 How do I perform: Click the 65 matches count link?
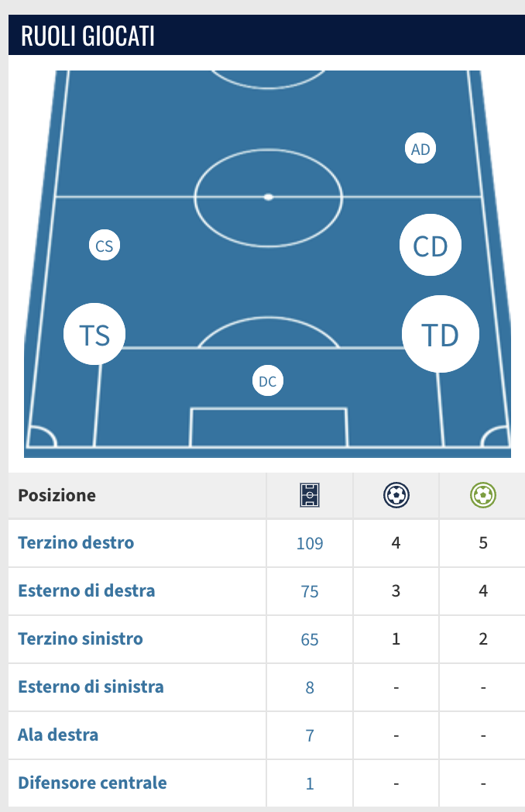[x=310, y=639]
